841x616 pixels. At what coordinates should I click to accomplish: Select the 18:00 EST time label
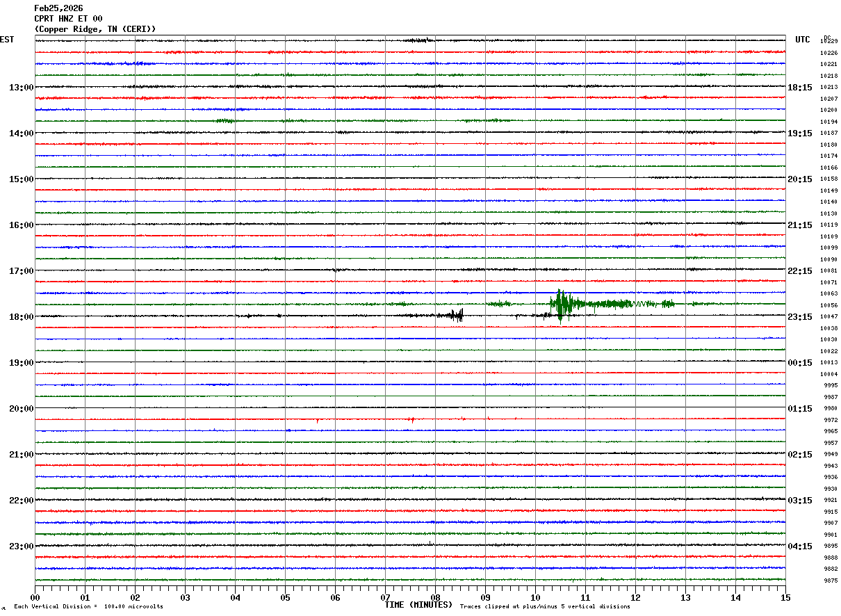point(21,317)
